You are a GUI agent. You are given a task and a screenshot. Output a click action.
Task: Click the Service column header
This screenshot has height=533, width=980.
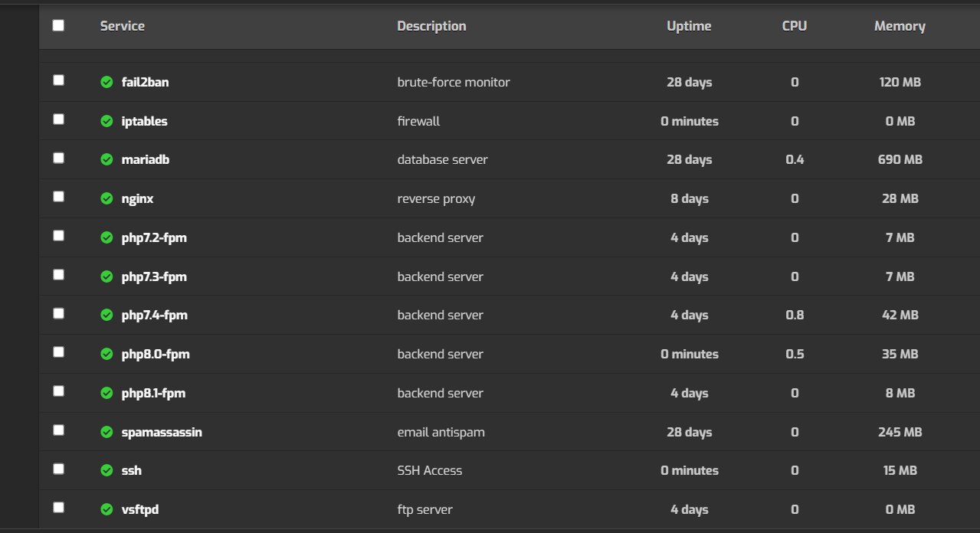point(123,26)
